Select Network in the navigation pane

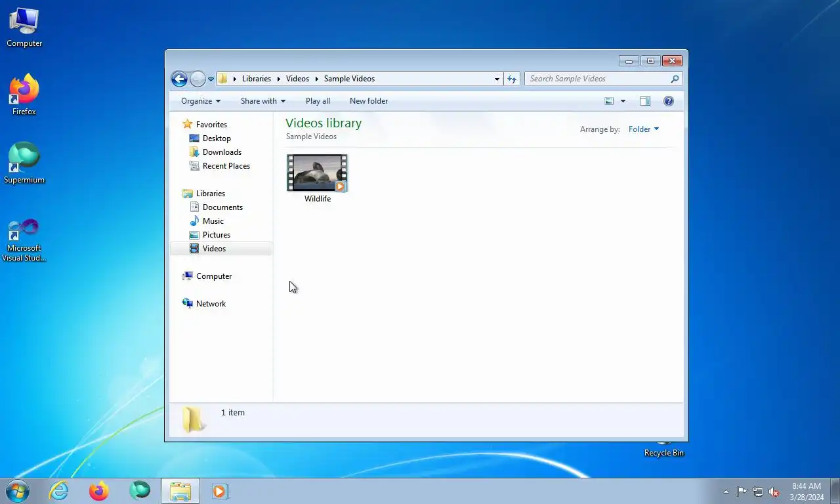click(211, 304)
